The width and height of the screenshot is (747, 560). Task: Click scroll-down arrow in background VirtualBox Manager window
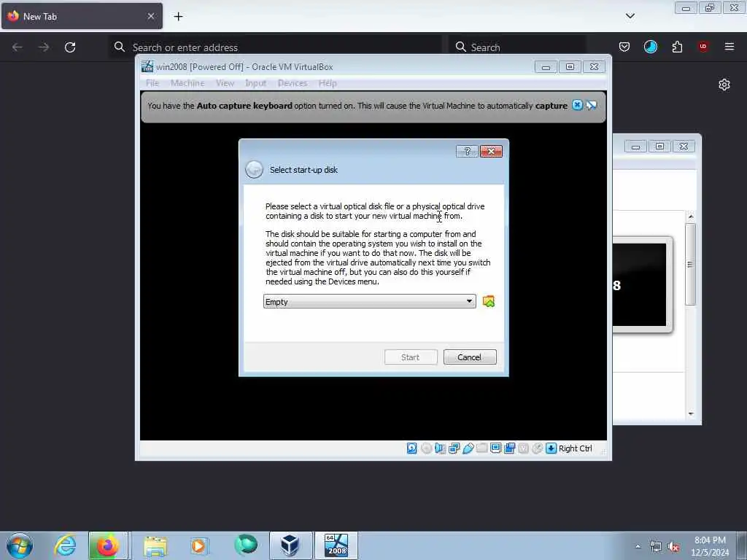[x=691, y=414]
